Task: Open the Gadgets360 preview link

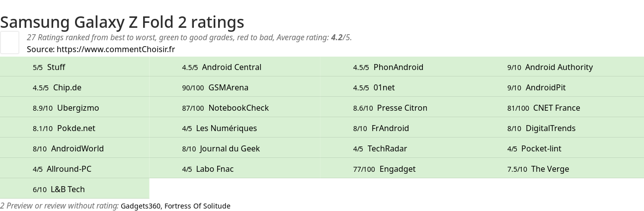Action: point(141,206)
